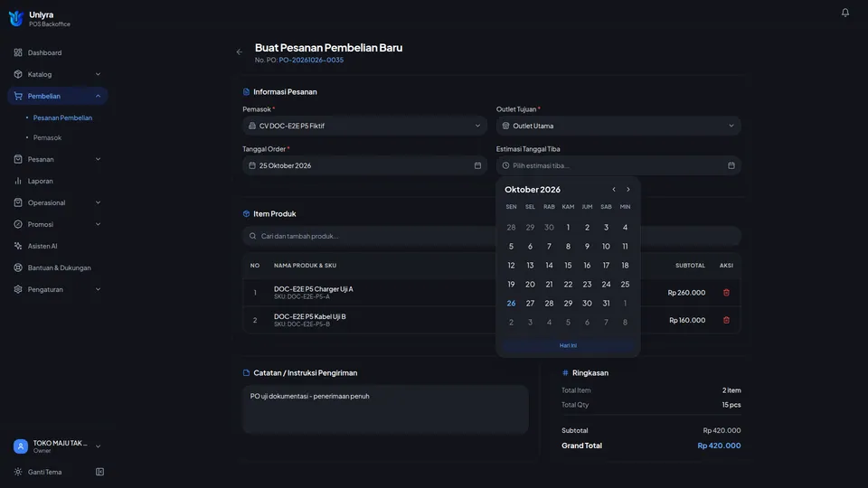Select 1 October in calendar
The height and width of the screenshot is (488, 868).
point(568,228)
